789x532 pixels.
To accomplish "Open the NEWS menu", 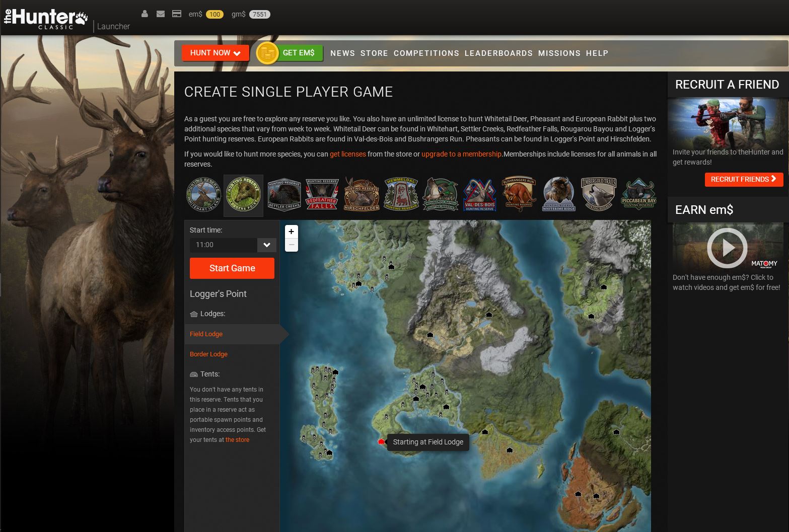I will click(342, 53).
